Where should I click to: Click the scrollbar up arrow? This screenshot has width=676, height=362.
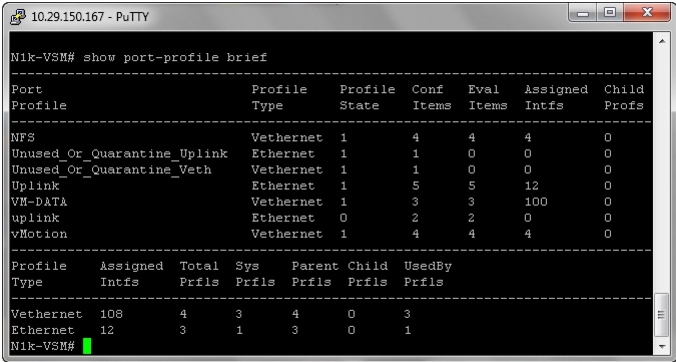pos(662,41)
